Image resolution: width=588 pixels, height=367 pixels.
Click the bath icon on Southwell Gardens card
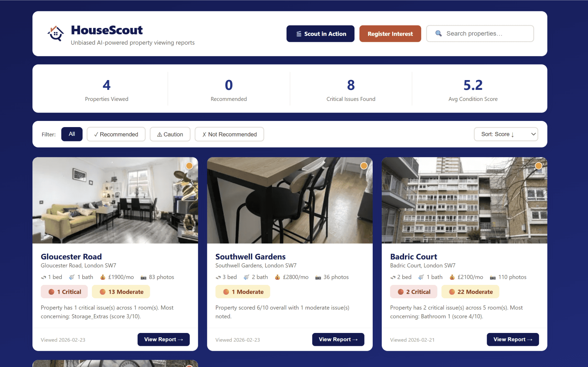pos(246,277)
